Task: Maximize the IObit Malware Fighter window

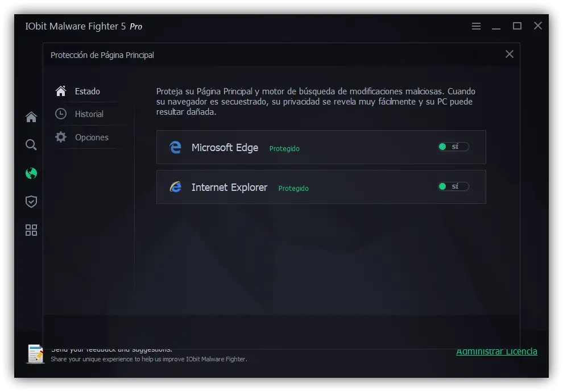Action: [x=517, y=26]
